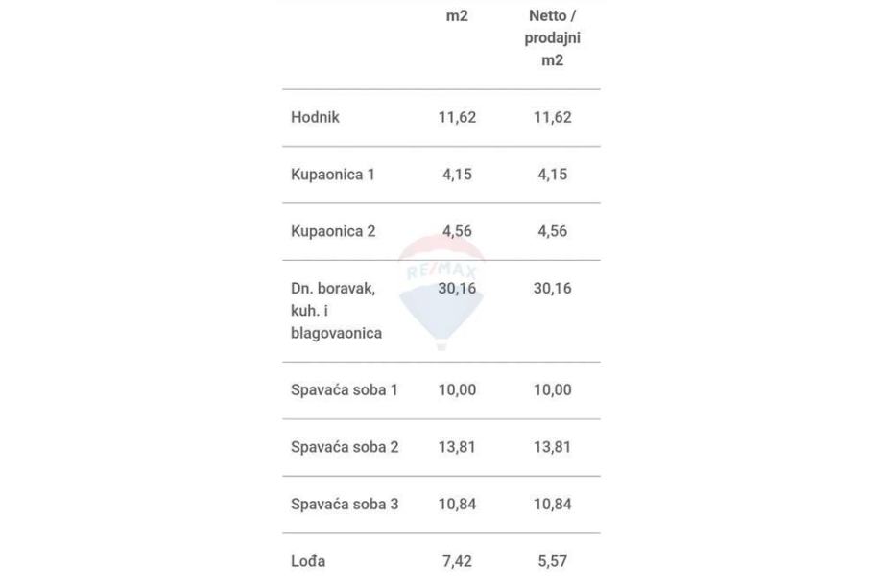This screenshot has width=883, height=588.
Task: Select Hodnik's 11,62 in the first m2 column
Action: click(457, 117)
